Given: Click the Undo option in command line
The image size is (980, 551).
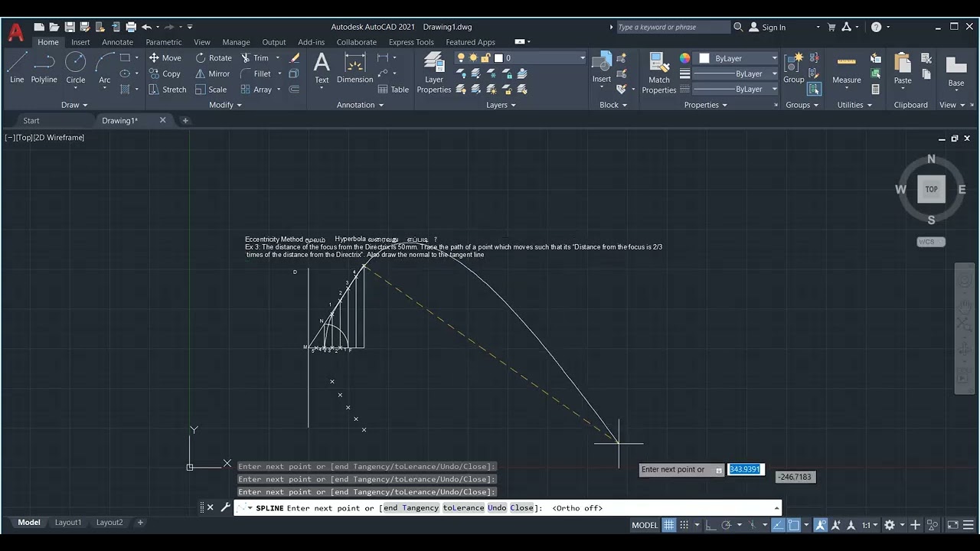Looking at the screenshot, I should 496,508.
